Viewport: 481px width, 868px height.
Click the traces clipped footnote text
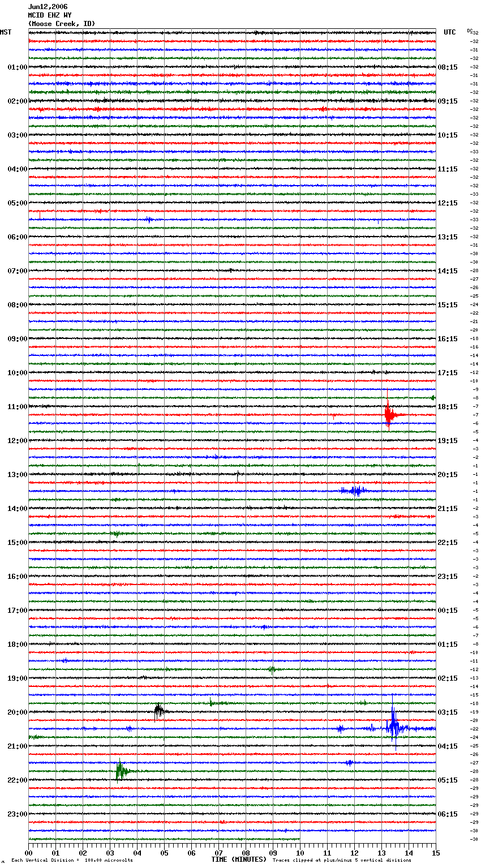342,860
